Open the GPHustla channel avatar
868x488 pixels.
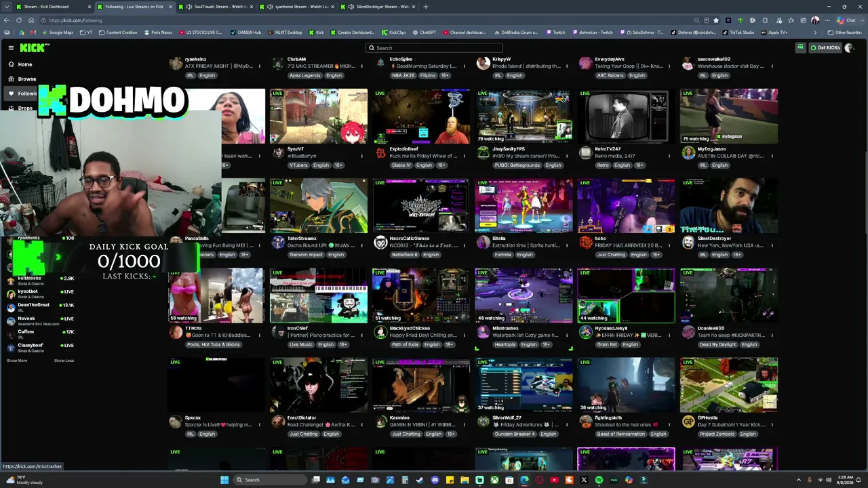pyautogui.click(x=688, y=422)
